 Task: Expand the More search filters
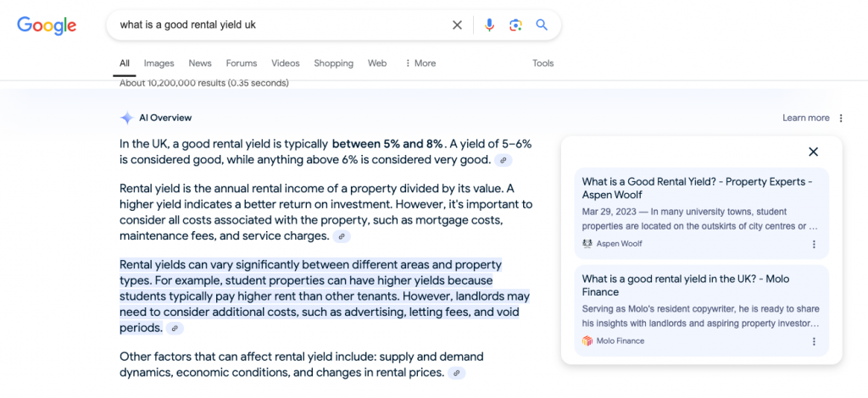pyautogui.click(x=420, y=64)
